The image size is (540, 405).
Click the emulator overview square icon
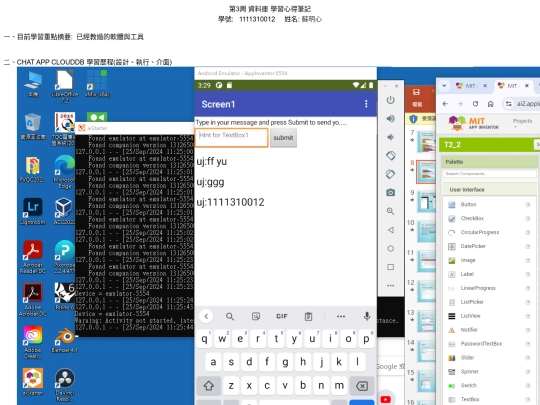tap(390, 267)
